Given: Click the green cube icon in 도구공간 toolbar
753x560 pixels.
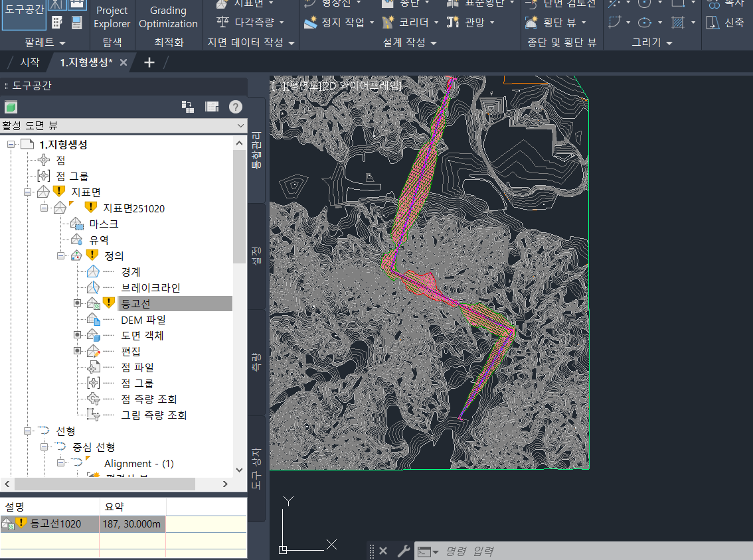Looking at the screenshot, I should 11,107.
